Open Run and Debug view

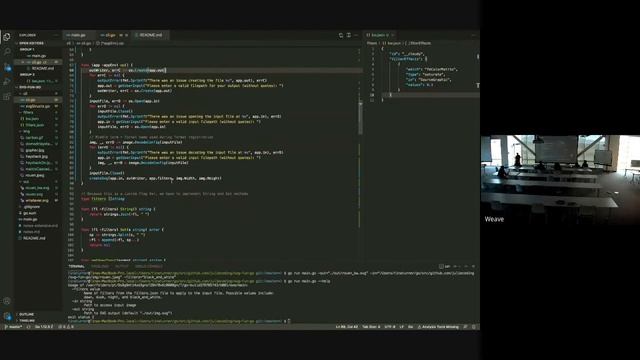(x=7, y=82)
